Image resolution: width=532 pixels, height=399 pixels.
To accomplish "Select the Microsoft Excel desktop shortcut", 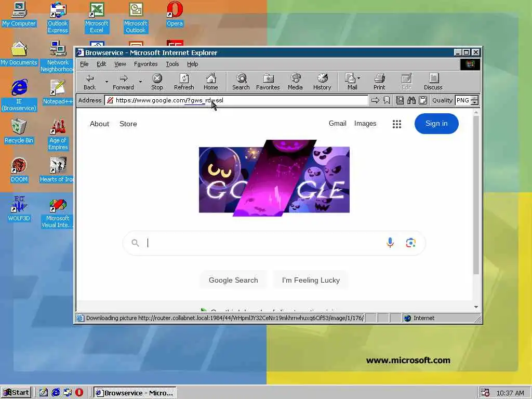I will pos(97,18).
